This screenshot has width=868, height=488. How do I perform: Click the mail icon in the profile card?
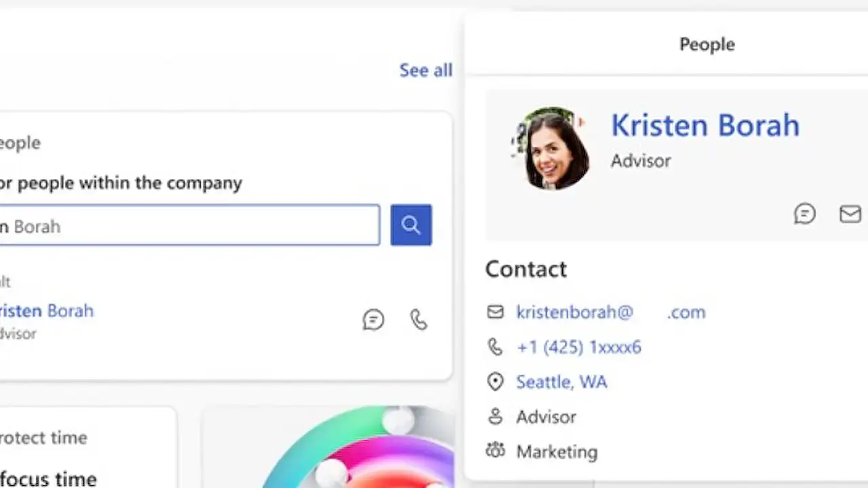point(850,214)
